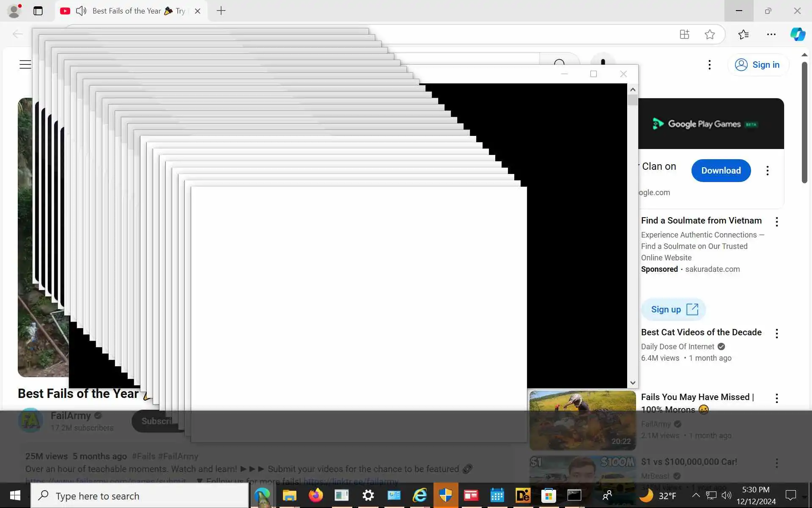
Task: Open Firefox from the taskbar
Action: [x=315, y=495]
